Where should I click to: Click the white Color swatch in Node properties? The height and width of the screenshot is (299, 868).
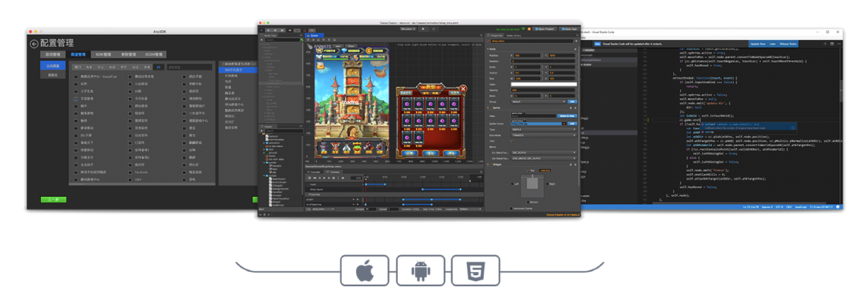[x=544, y=84]
